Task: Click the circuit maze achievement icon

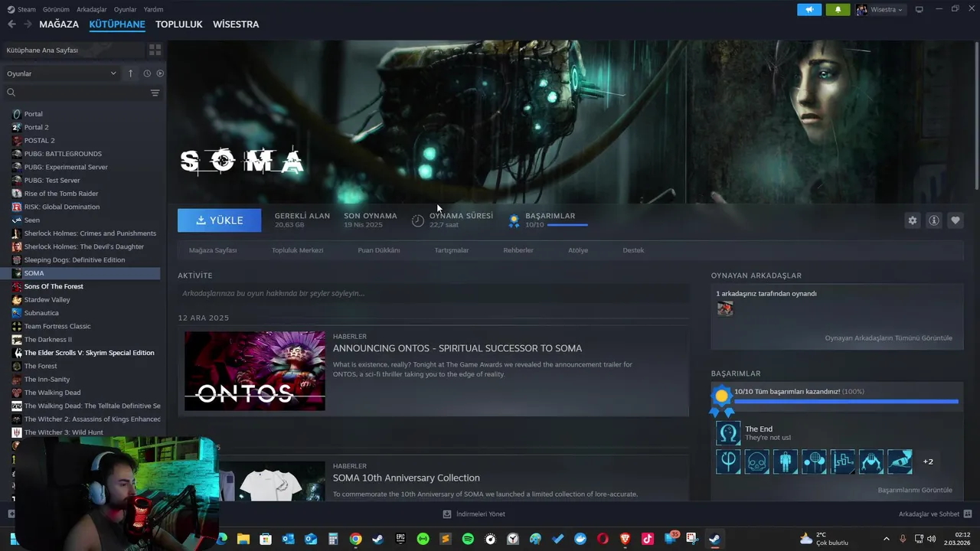Action: (843, 461)
